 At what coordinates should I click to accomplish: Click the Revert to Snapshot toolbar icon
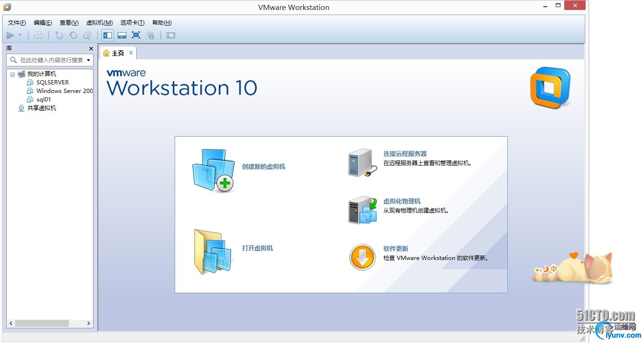tap(73, 35)
